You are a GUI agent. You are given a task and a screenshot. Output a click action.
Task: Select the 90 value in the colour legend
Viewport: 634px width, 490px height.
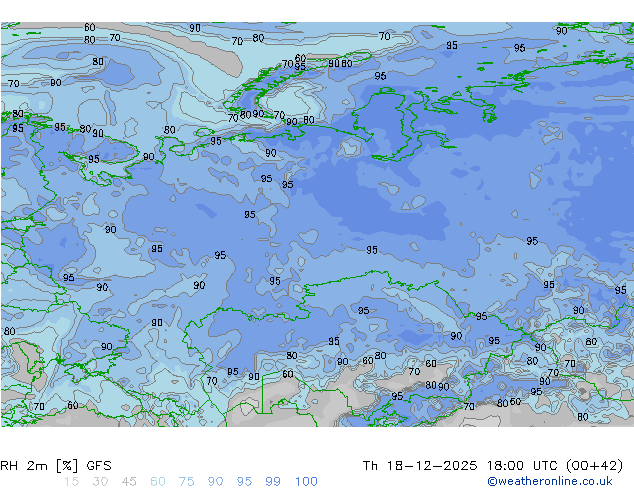pyautogui.click(x=216, y=482)
